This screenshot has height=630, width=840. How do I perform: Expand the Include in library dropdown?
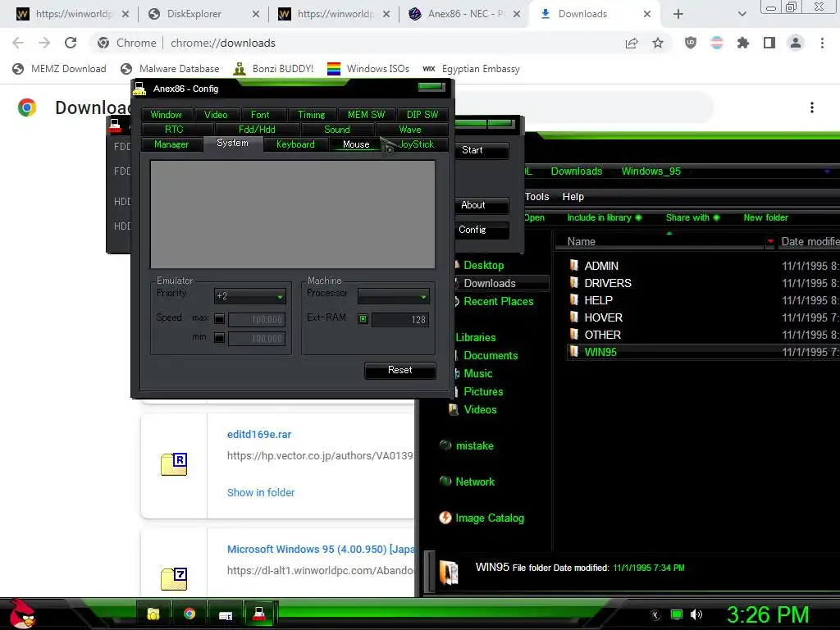click(x=605, y=217)
